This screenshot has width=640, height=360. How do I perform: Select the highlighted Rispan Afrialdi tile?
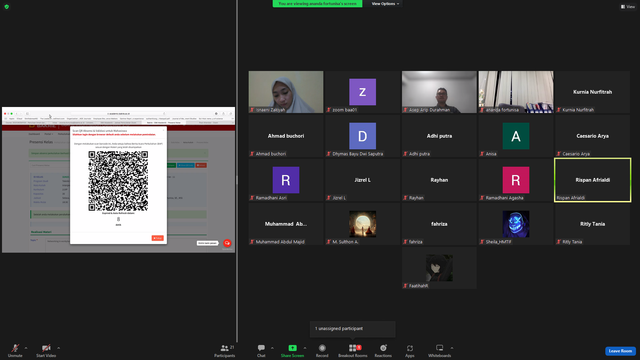click(593, 180)
